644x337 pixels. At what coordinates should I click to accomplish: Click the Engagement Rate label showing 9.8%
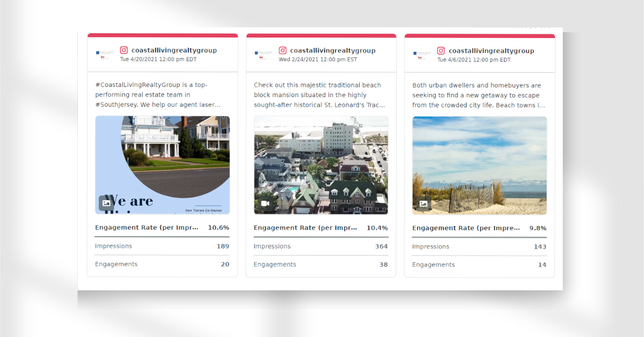coord(466,228)
